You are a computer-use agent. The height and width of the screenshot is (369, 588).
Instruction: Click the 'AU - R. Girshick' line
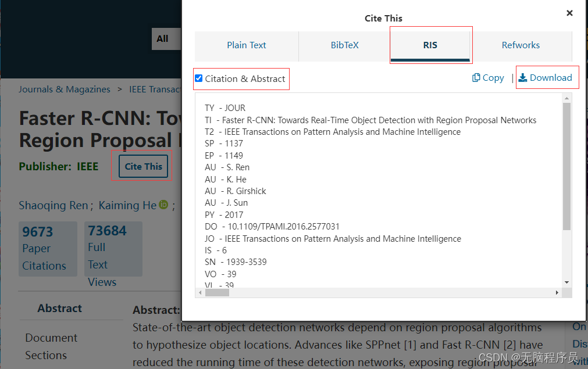pos(235,191)
